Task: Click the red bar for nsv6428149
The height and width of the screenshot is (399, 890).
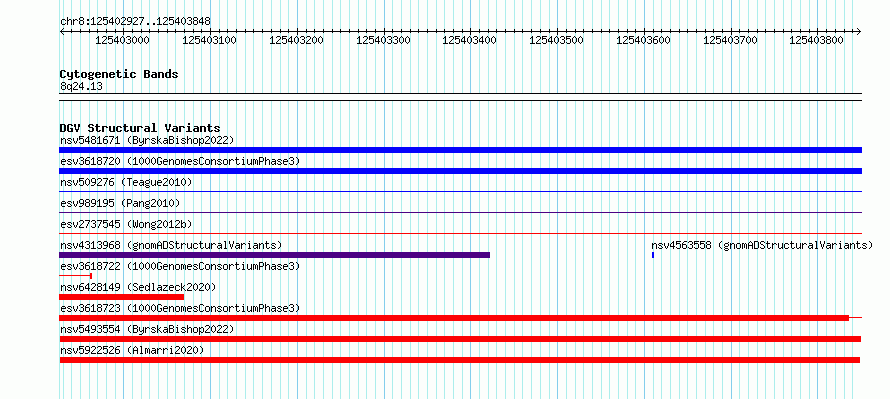Action: 121,297
